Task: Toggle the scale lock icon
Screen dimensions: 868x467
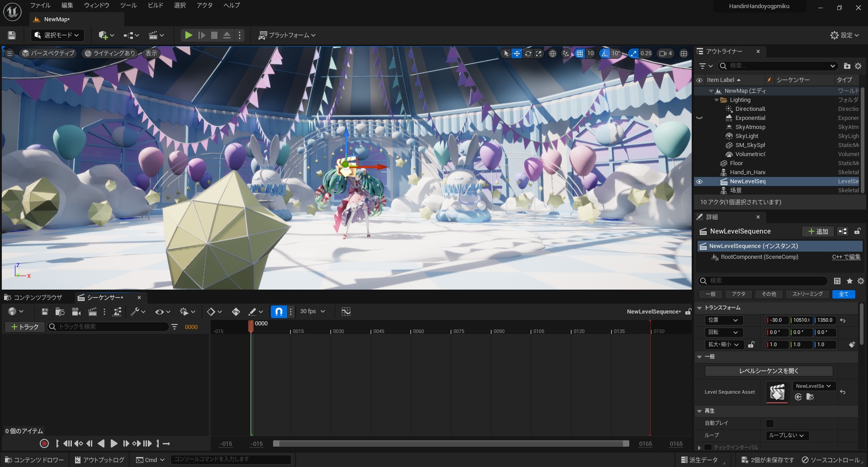Action: point(751,345)
